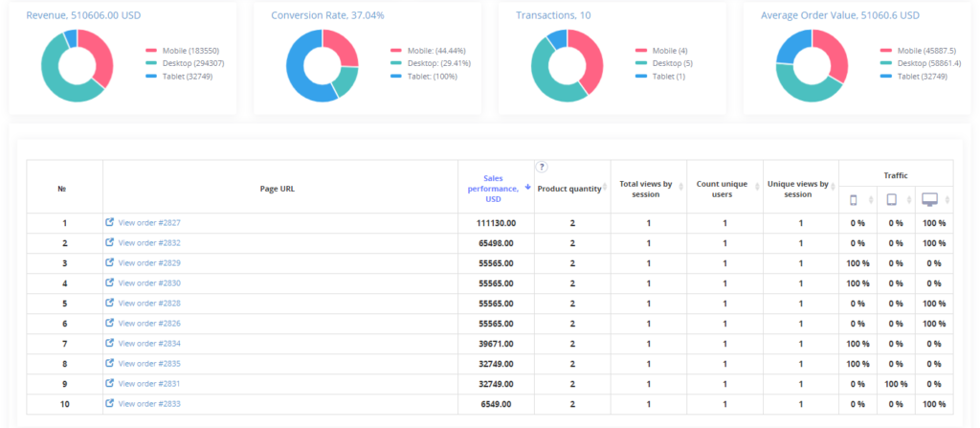
Task: Open external link icon for order #2829
Action: tap(110, 262)
